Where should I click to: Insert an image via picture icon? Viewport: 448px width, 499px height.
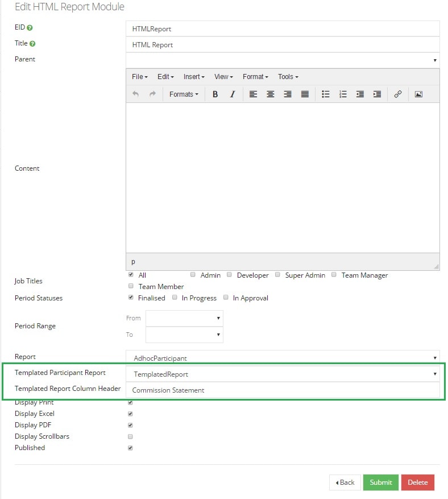418,94
